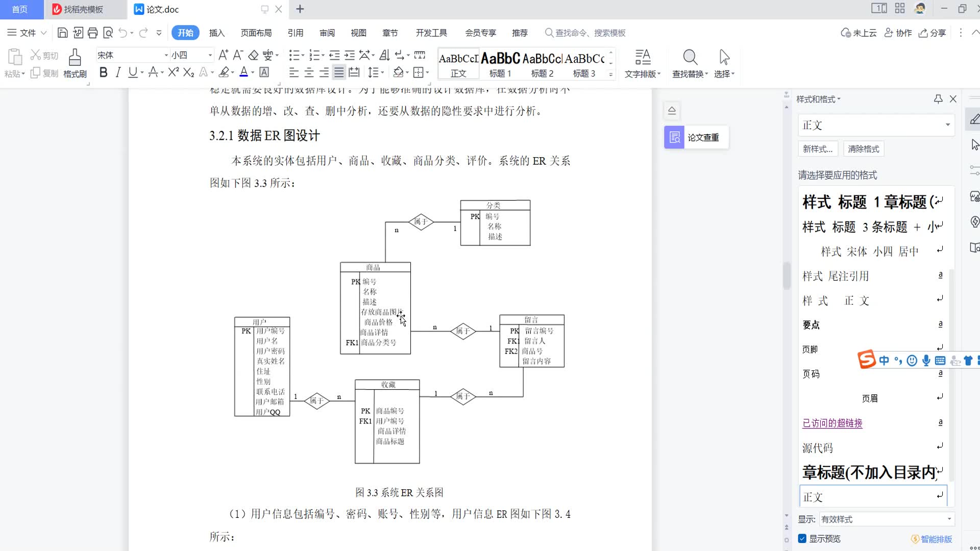Viewport: 980px width, 551px height.
Task: Pin the Styles and Formatting panel
Action: 938,99
